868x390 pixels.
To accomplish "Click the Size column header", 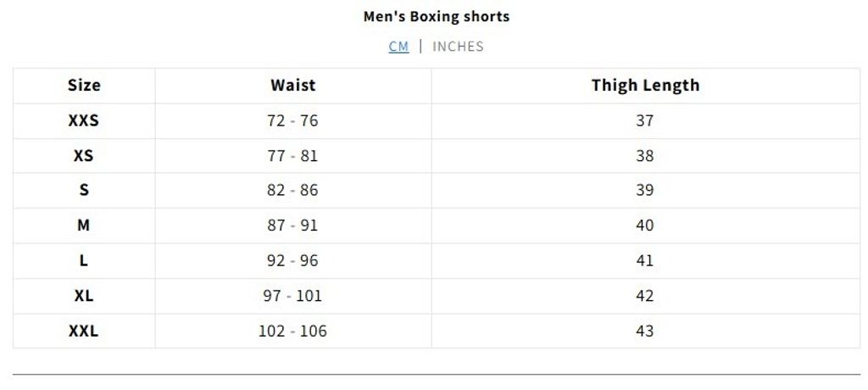I will 84,86.
